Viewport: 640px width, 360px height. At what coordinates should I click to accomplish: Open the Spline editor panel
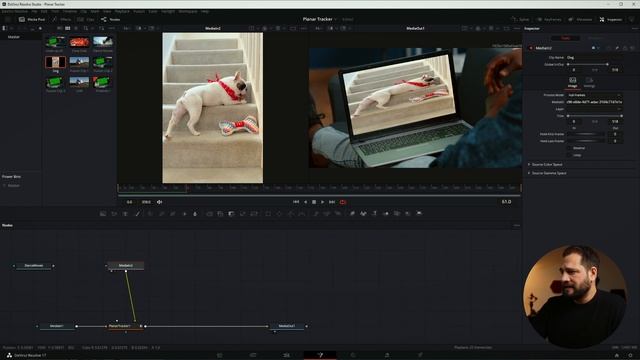pyautogui.click(x=520, y=19)
